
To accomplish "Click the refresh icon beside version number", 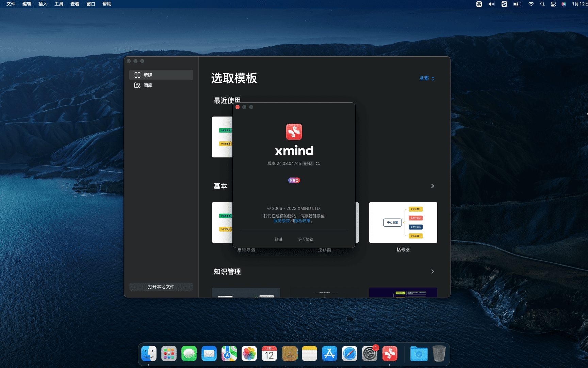I will click(x=318, y=164).
